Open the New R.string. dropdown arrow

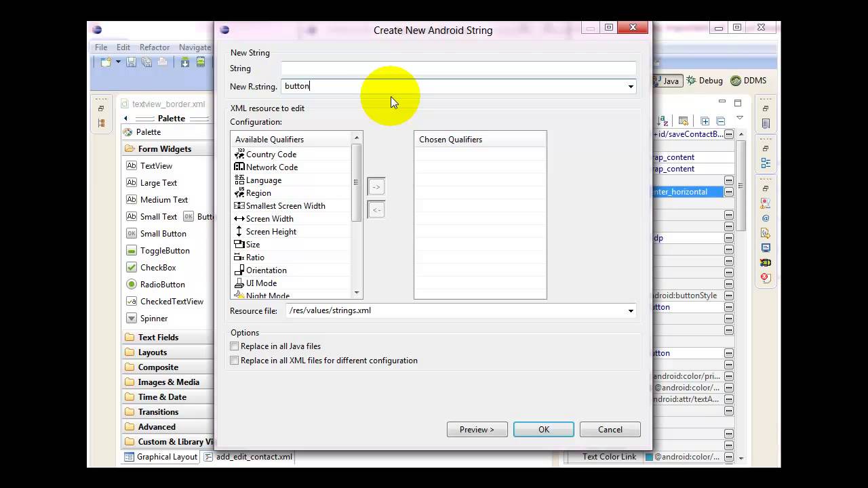pos(631,86)
